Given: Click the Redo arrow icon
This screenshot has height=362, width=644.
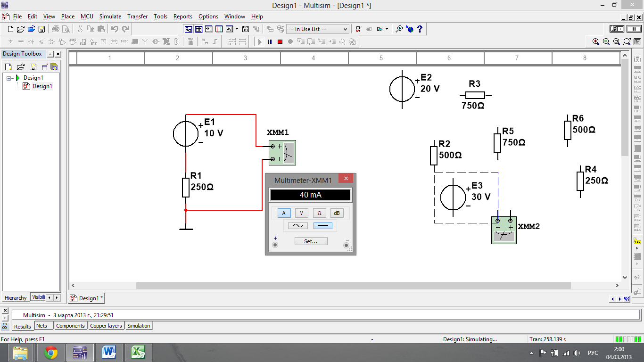Looking at the screenshot, I should (125, 29).
